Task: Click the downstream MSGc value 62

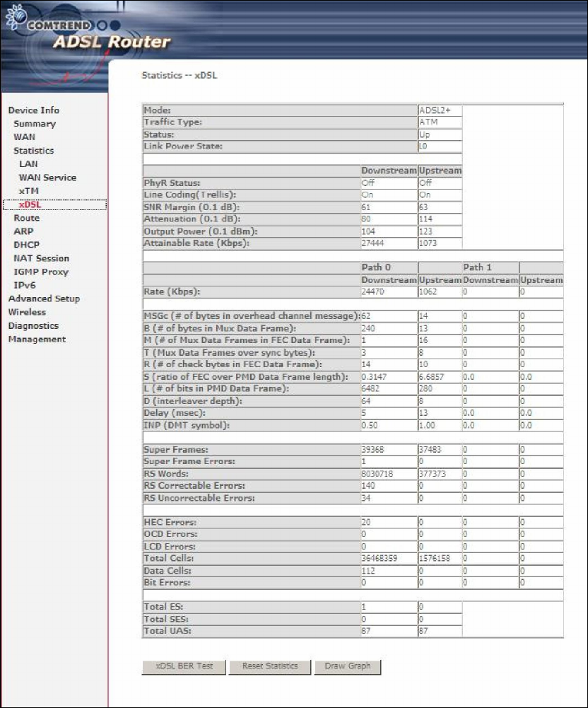Action: (366, 316)
